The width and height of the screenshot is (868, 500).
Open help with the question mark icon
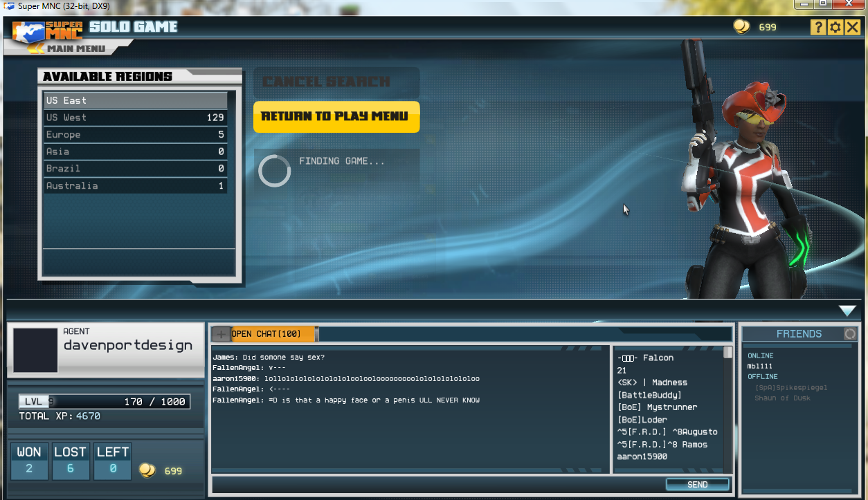[x=818, y=27]
